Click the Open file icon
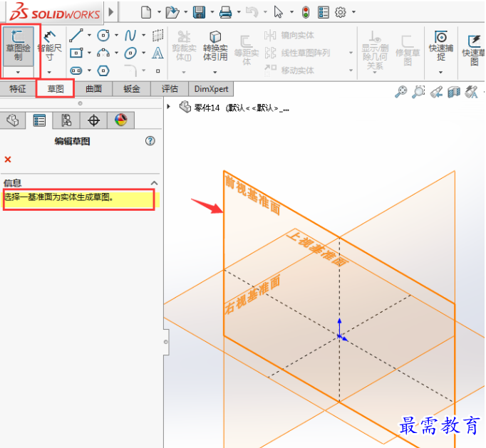 [x=172, y=12]
